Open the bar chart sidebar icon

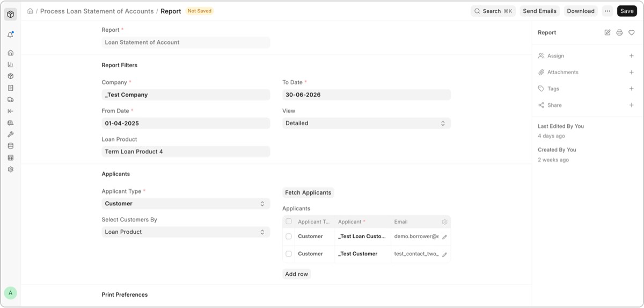(x=10, y=65)
